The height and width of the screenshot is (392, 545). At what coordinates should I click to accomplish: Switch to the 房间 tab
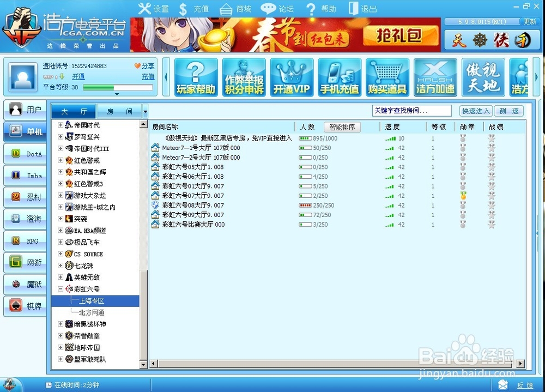119,111
